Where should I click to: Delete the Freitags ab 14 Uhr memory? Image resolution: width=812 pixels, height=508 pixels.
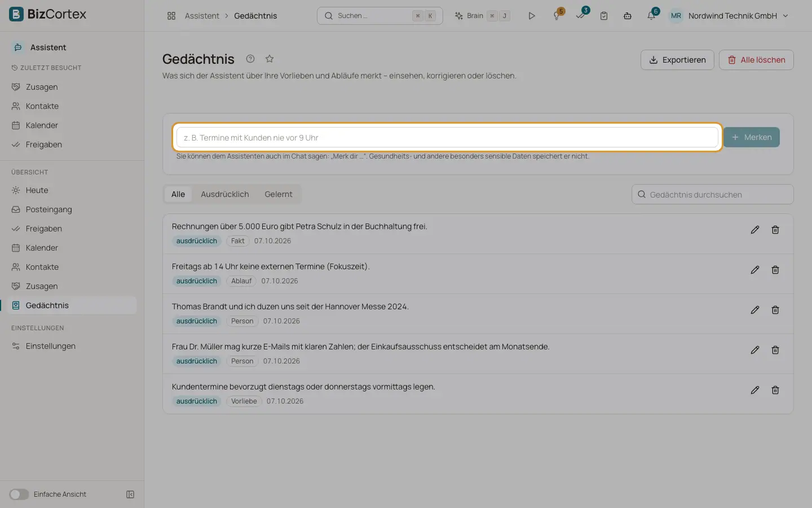tap(775, 270)
